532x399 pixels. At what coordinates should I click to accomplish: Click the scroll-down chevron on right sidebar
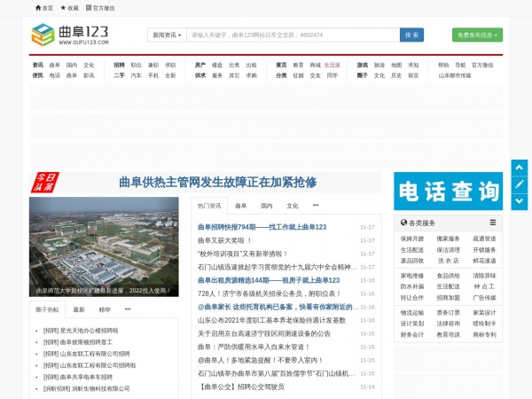tap(520, 201)
